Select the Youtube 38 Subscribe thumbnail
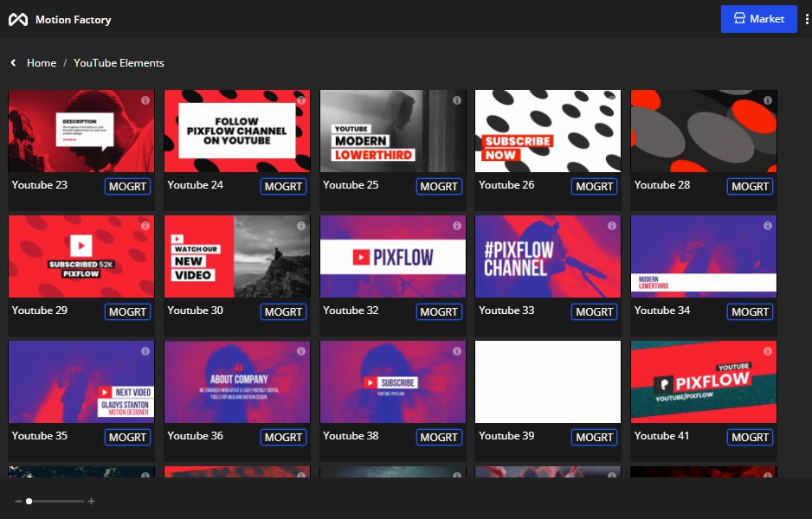 (x=393, y=381)
